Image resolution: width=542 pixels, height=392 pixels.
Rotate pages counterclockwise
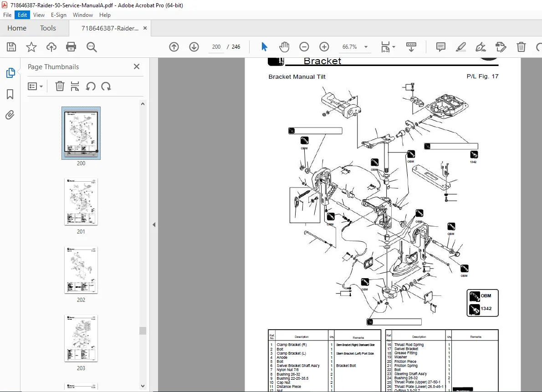pos(91,86)
